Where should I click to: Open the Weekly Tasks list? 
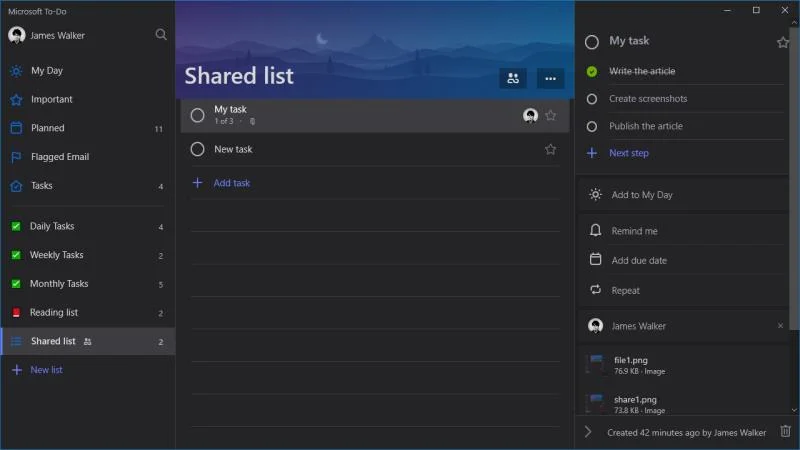[x=88, y=255]
